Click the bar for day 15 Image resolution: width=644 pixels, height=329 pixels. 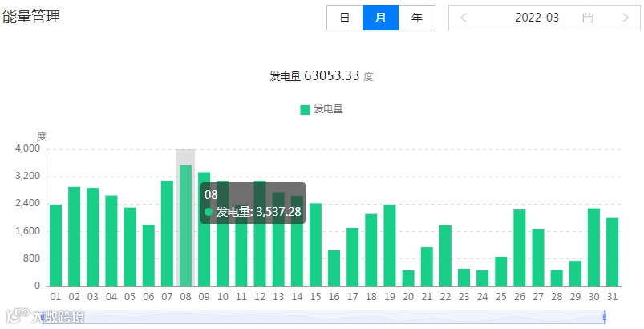tap(315, 245)
